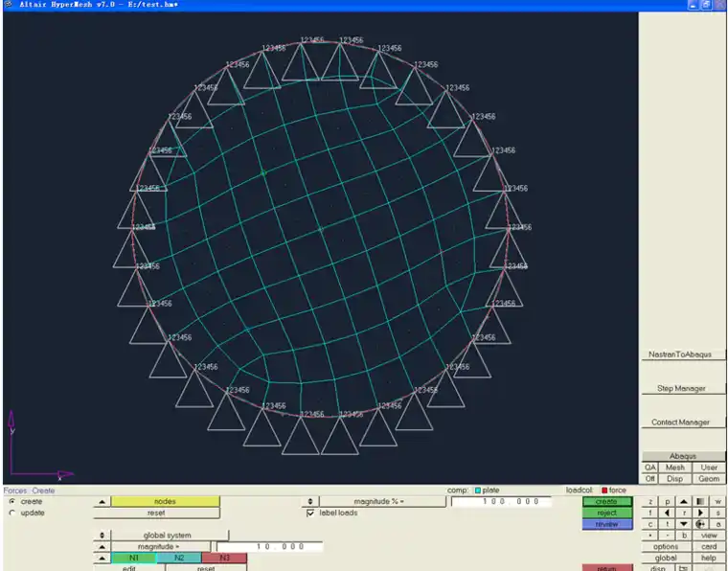Image resolution: width=728 pixels, height=571 pixels.
Task: Click the green 'create' button
Action: pyautogui.click(x=607, y=502)
